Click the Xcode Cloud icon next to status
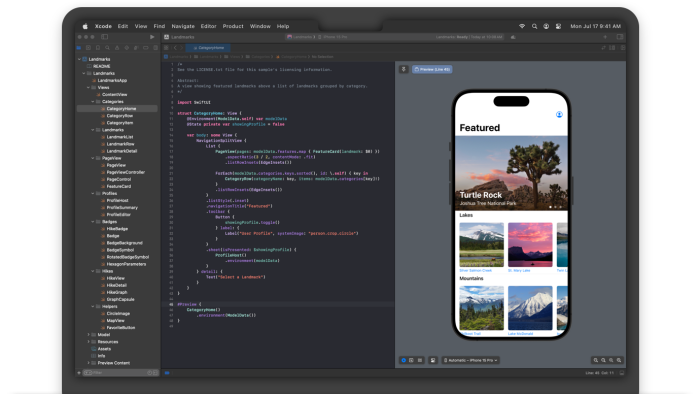 pos(513,37)
